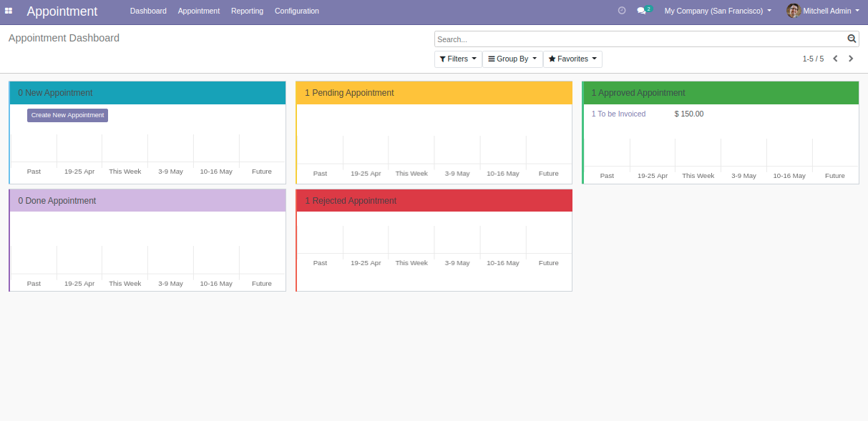
Task: Open the Favorites dropdown
Action: pyautogui.click(x=572, y=59)
